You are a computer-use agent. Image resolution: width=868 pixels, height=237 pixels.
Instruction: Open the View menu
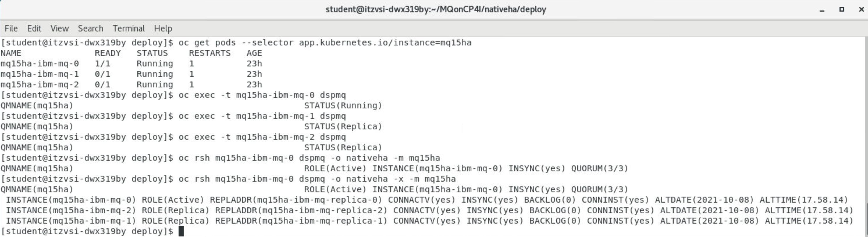pos(60,28)
